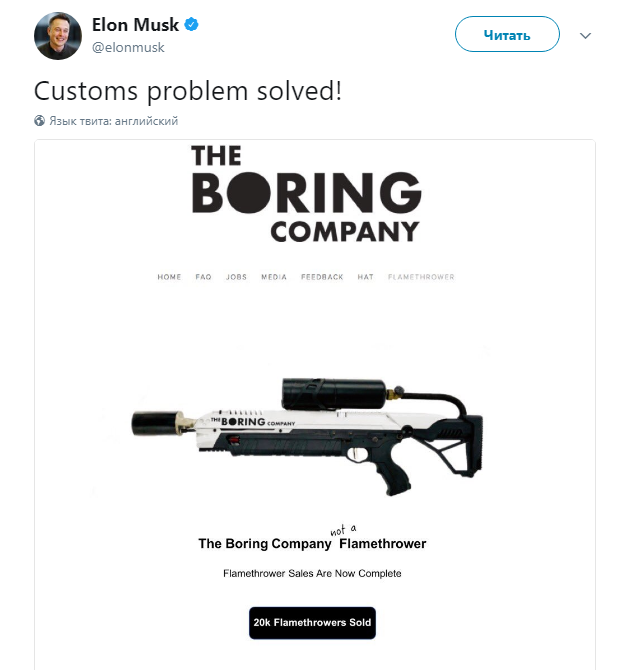Click the "Flamethrower Sales Are Now Complete" text

coord(312,574)
